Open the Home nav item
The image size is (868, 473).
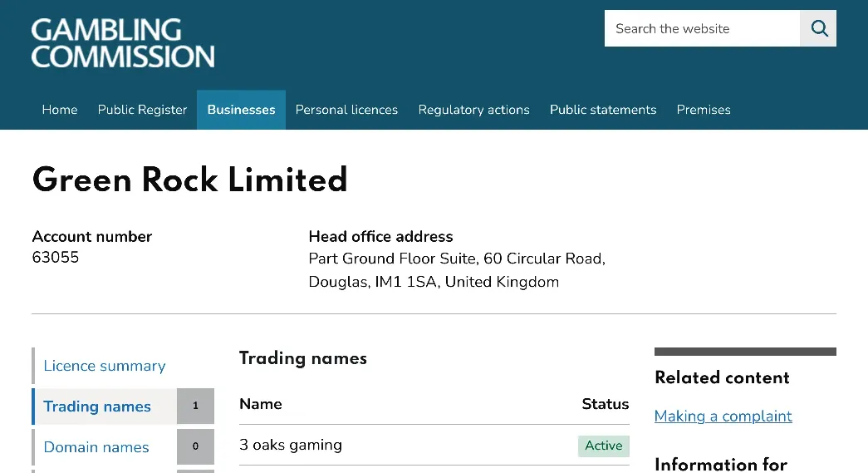tap(60, 110)
